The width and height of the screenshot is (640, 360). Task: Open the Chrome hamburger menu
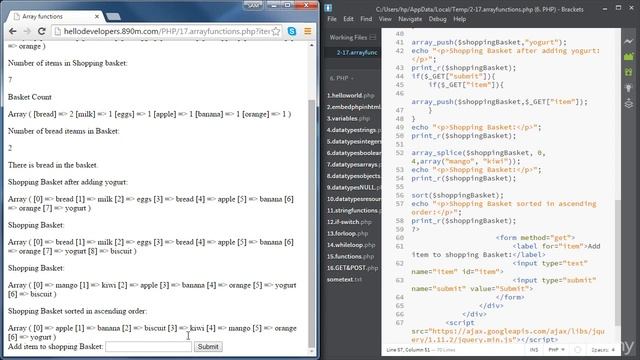point(307,31)
